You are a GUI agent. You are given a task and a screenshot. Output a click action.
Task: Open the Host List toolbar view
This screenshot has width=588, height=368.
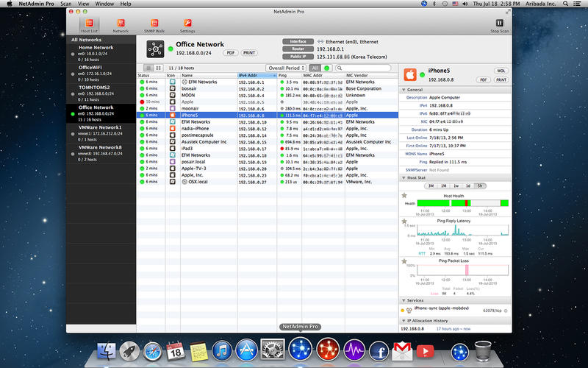coord(89,25)
